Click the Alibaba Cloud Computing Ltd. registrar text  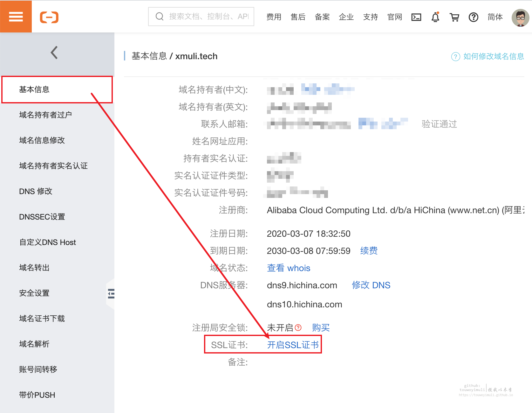click(x=396, y=210)
